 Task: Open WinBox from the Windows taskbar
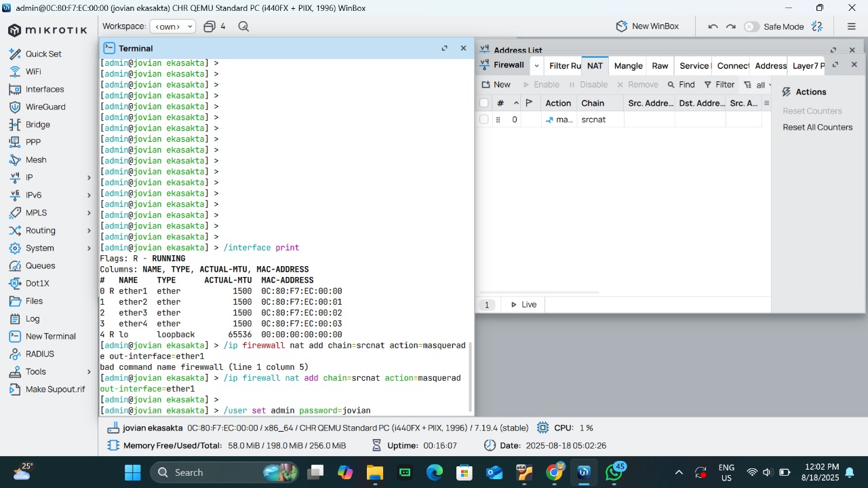click(x=584, y=472)
